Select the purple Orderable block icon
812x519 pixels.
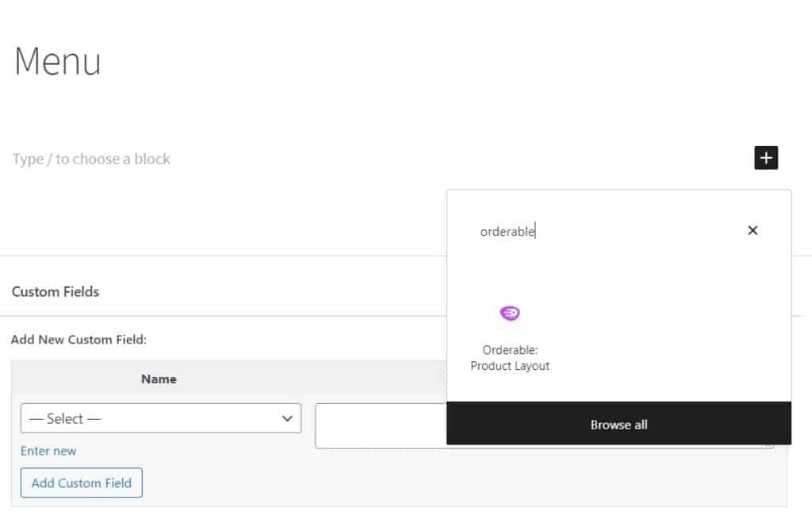[510, 313]
